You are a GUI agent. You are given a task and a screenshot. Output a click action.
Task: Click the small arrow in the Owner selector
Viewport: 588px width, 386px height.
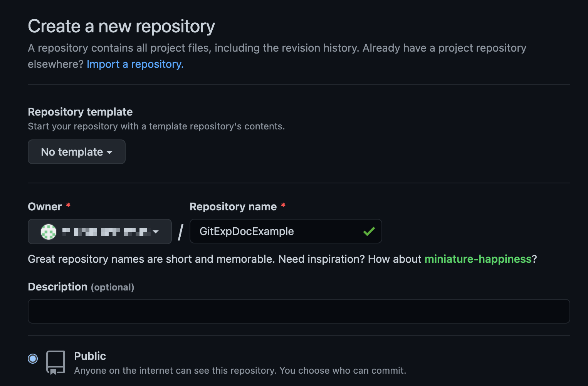156,232
